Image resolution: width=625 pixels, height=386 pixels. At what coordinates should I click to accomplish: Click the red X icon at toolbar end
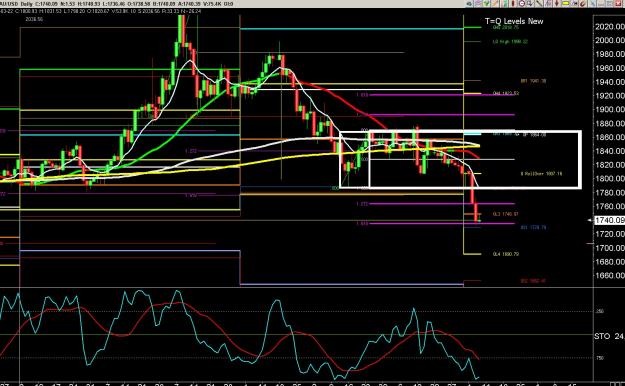619,4
